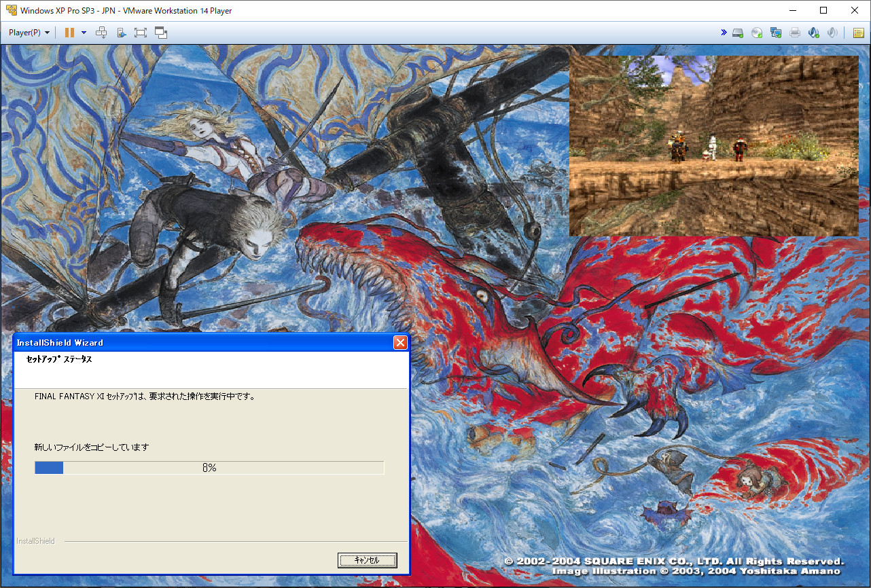
Task: Click the hard disk device icon
Action: coord(738,33)
